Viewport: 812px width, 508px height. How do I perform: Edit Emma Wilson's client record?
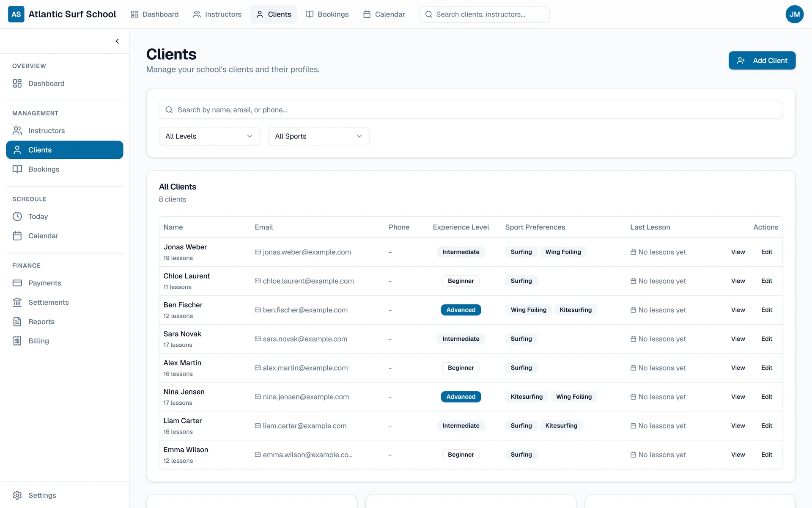coord(766,455)
